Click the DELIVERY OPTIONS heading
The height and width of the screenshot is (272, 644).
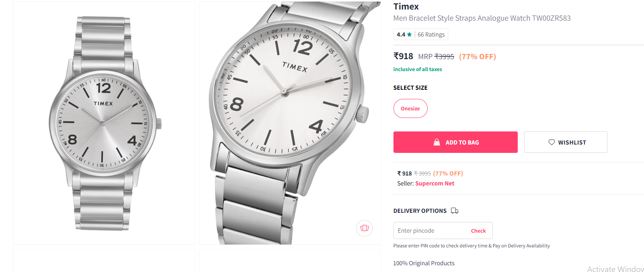pos(420,211)
